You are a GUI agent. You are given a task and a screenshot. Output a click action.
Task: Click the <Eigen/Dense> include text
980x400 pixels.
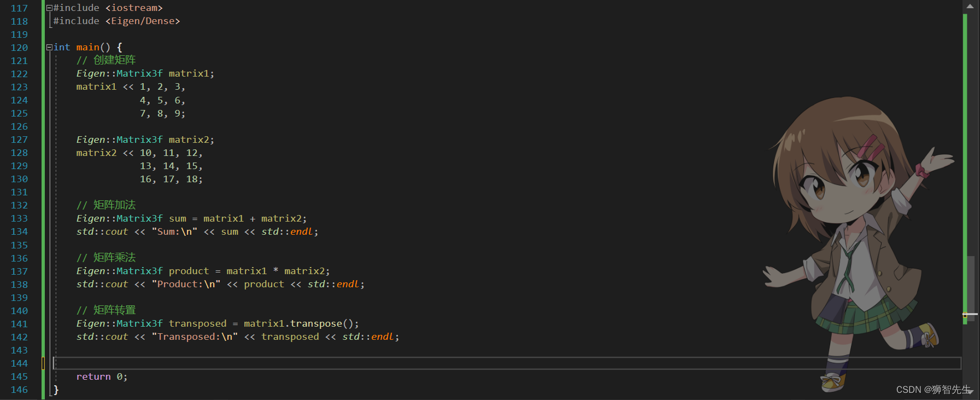coord(143,21)
